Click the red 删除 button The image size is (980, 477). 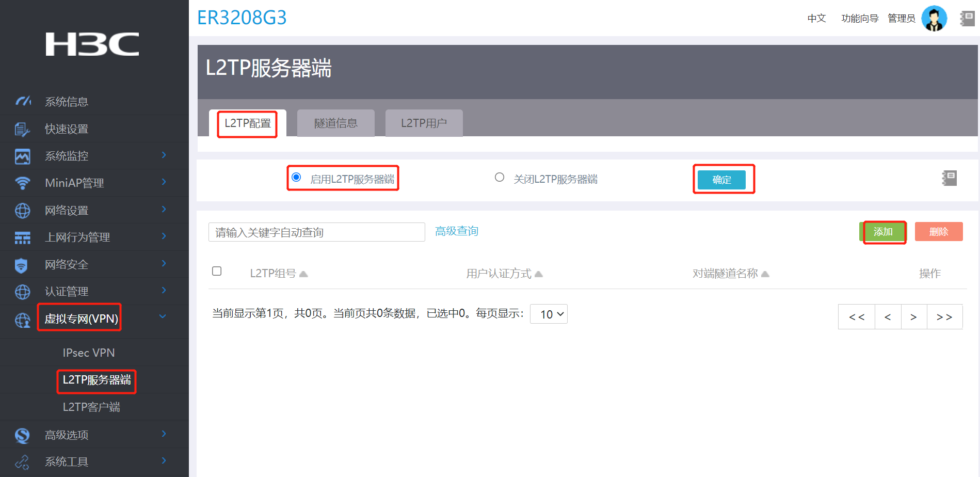(939, 232)
